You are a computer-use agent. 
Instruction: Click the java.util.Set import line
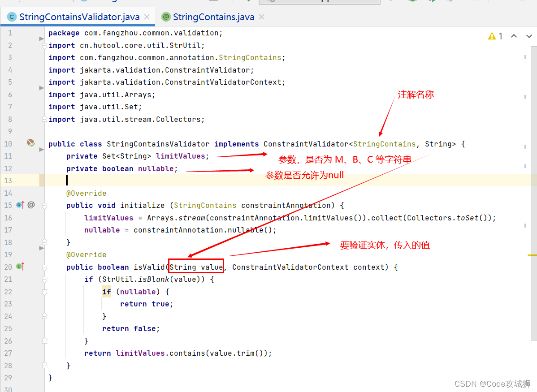95,107
